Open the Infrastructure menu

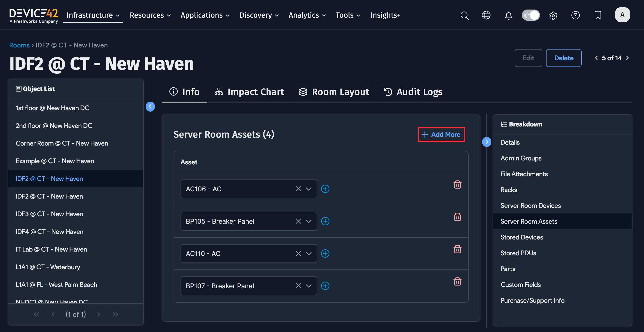click(93, 15)
